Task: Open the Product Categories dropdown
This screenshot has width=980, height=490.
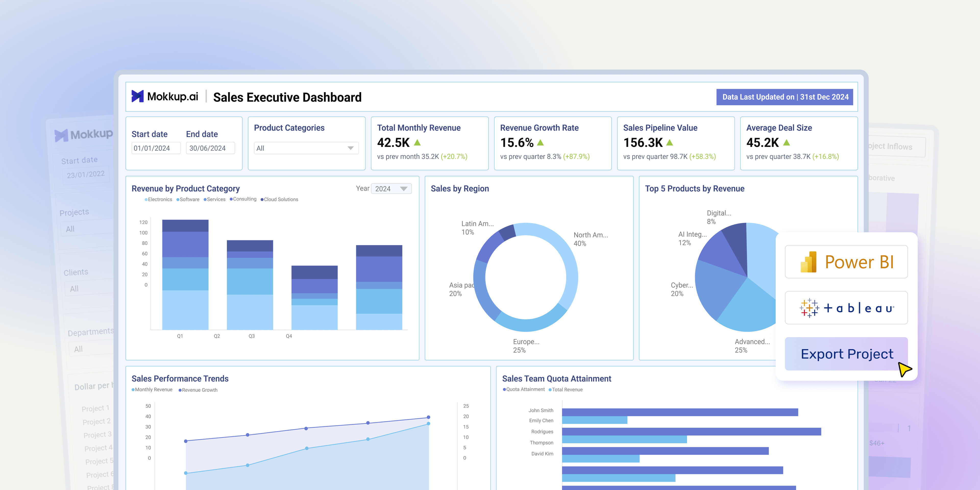Action: coord(306,148)
